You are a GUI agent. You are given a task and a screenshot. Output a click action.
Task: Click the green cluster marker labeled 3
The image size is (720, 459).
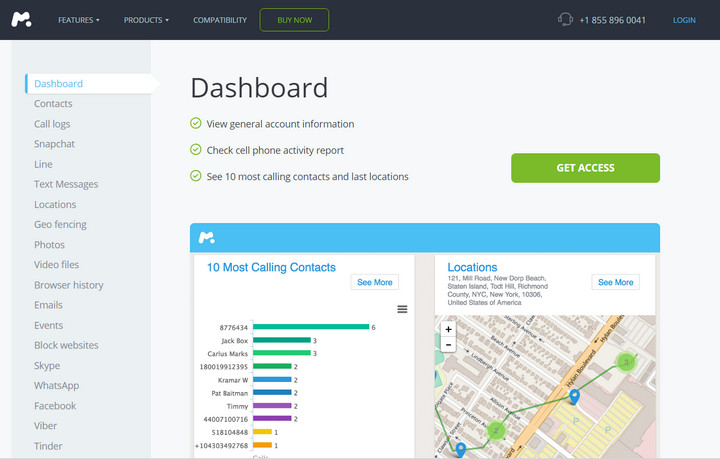click(x=626, y=362)
